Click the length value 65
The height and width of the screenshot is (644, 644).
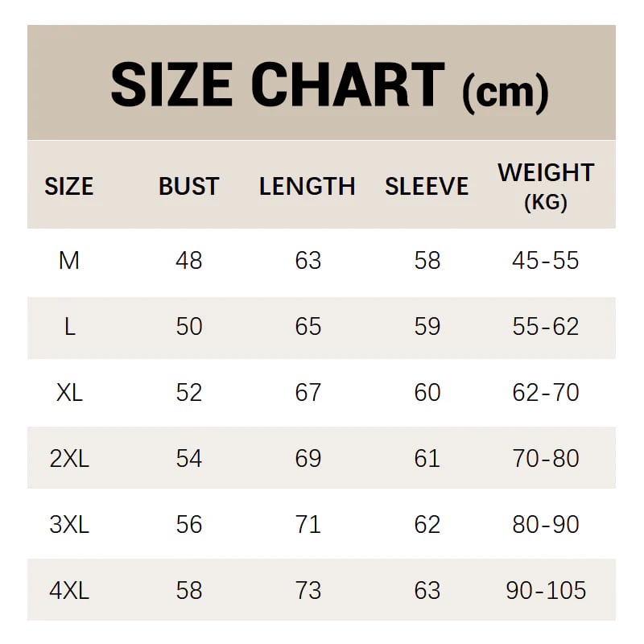[x=308, y=327]
